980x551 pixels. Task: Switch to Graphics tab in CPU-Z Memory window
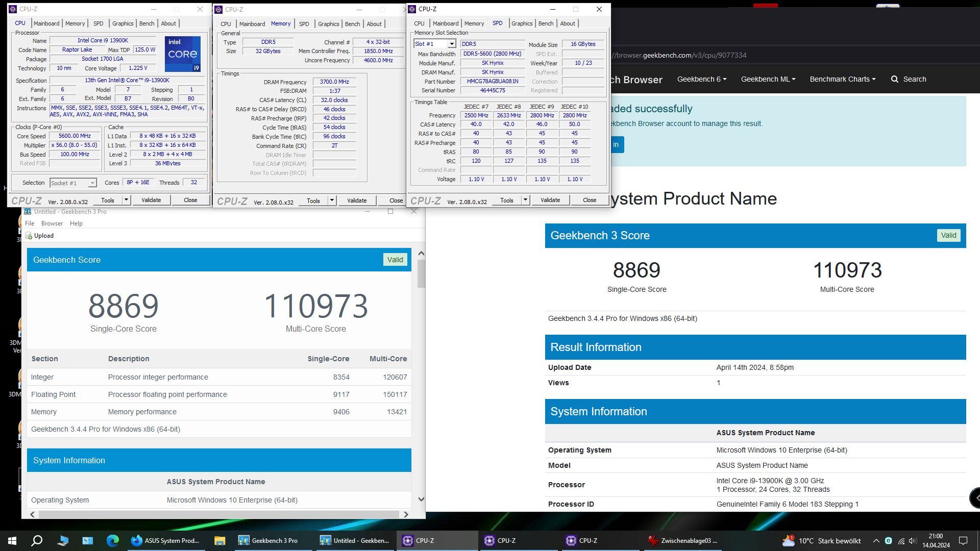[328, 24]
